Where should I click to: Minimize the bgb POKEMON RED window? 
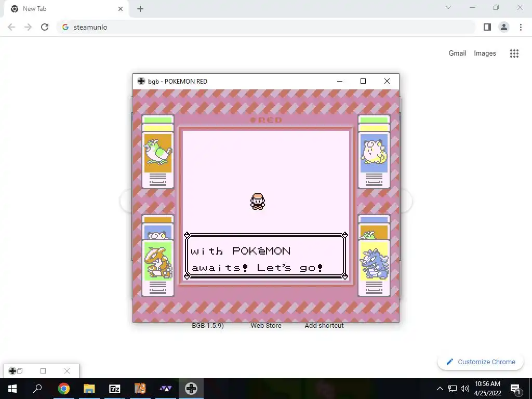point(340,81)
